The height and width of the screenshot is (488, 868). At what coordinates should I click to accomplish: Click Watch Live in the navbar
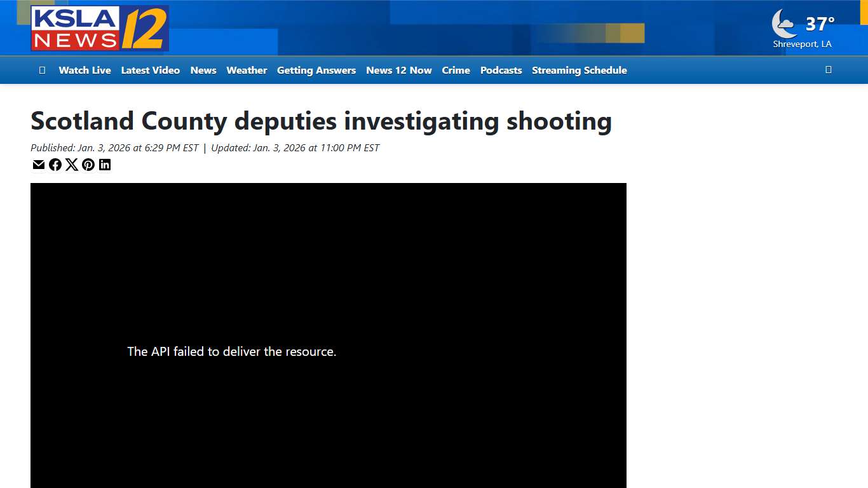85,70
